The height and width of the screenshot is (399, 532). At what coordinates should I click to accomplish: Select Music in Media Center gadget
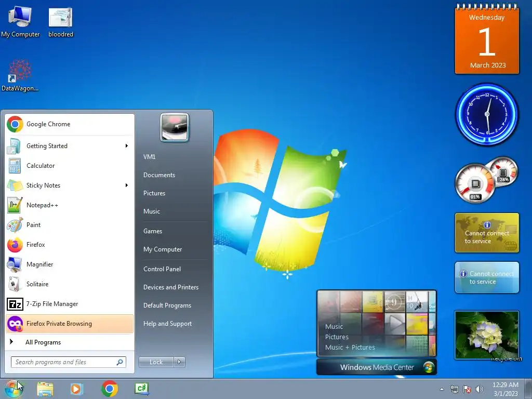tap(334, 326)
